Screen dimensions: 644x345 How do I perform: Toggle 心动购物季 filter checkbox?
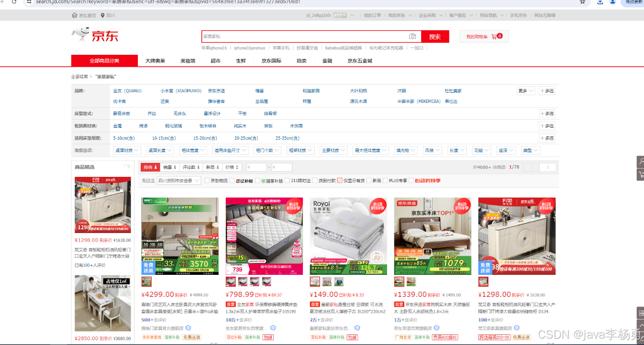click(x=411, y=181)
